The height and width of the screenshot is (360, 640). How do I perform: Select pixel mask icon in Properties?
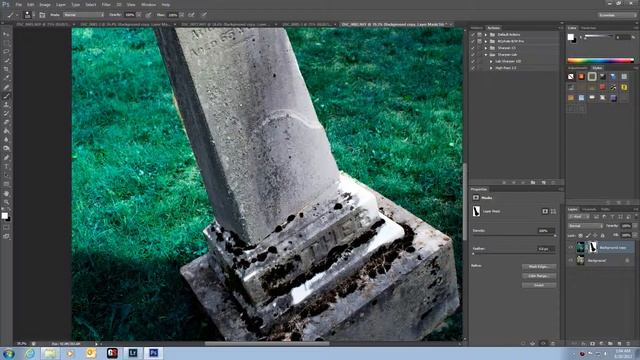pos(545,211)
